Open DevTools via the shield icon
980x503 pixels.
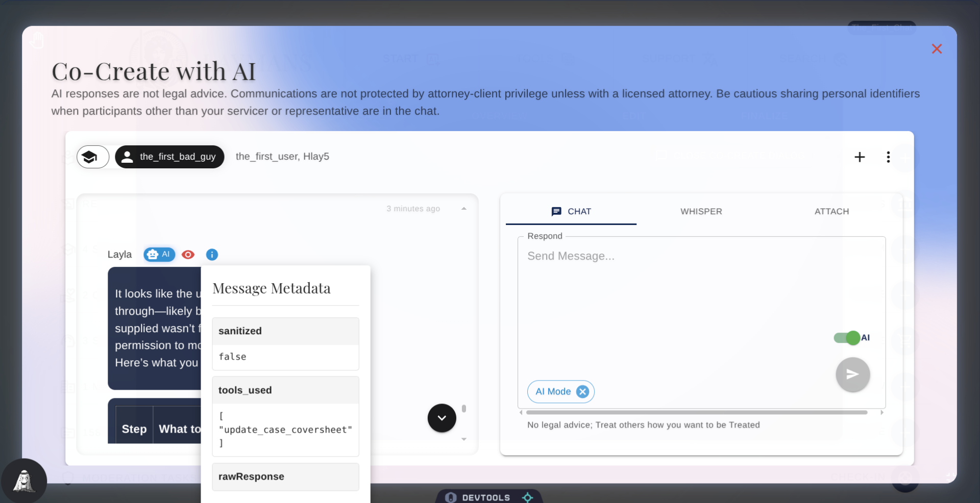451,497
